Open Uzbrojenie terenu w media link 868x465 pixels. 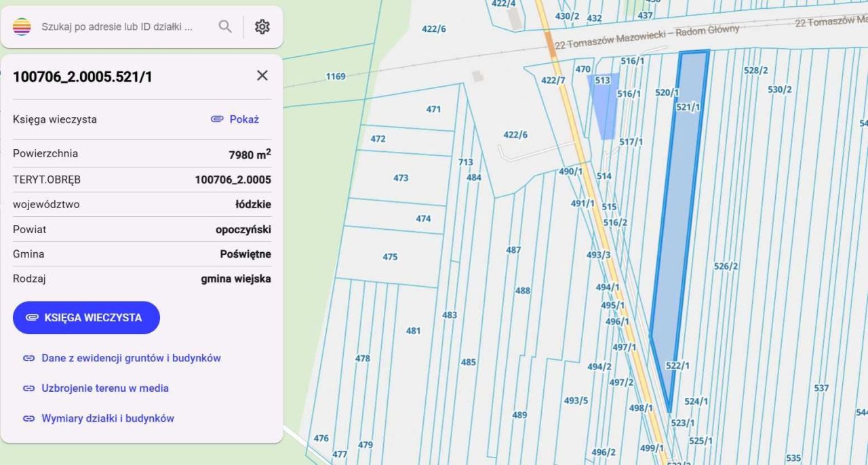pos(105,388)
